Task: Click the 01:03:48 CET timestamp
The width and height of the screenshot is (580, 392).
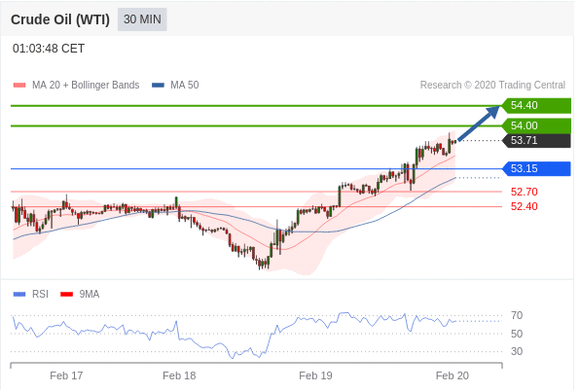Action: pos(49,49)
